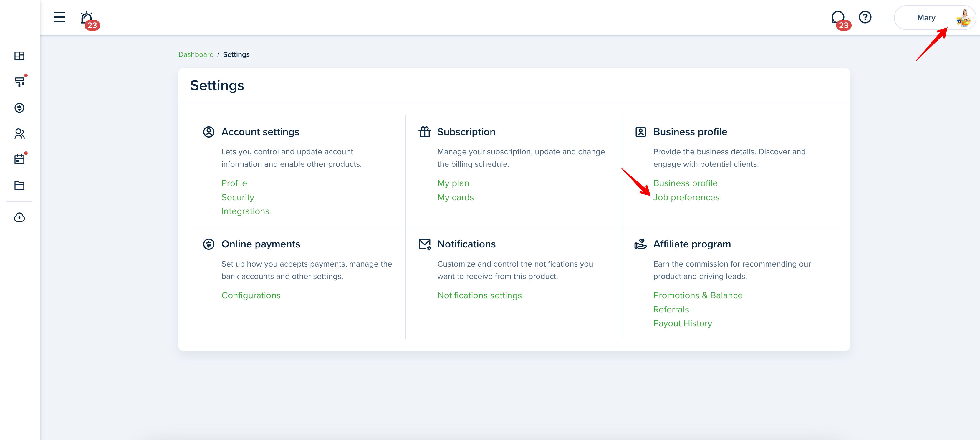
Task: Click the Settings page title
Action: pos(217,85)
